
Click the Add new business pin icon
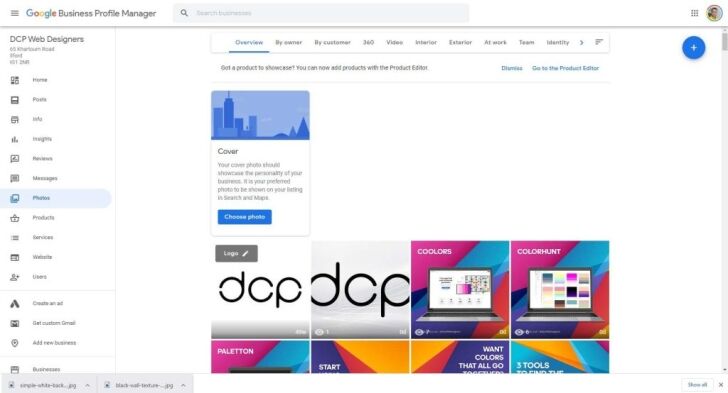pos(15,343)
